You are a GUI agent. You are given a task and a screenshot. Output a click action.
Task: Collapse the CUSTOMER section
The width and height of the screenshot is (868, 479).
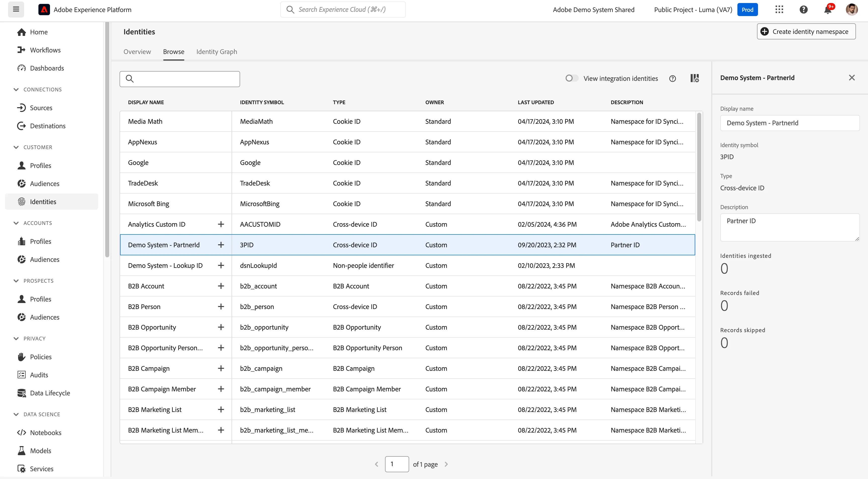16,147
